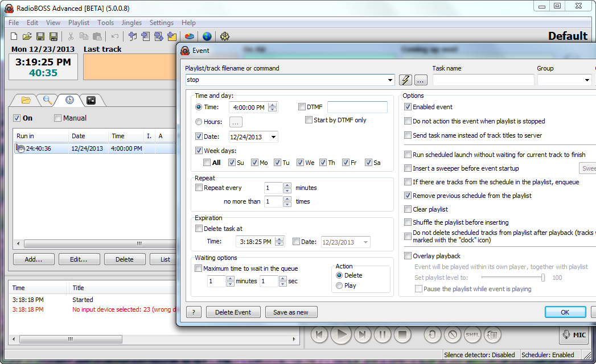
Task: Click the log panel horizontal scrollbar thumb
Action: [71, 339]
